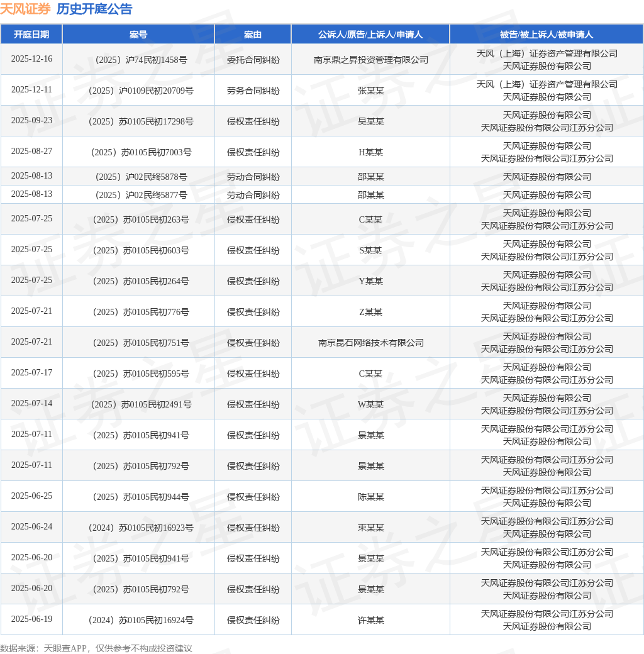This screenshot has width=644, height=654.
Task: Click plaintiff W某某
Action: 371,404
